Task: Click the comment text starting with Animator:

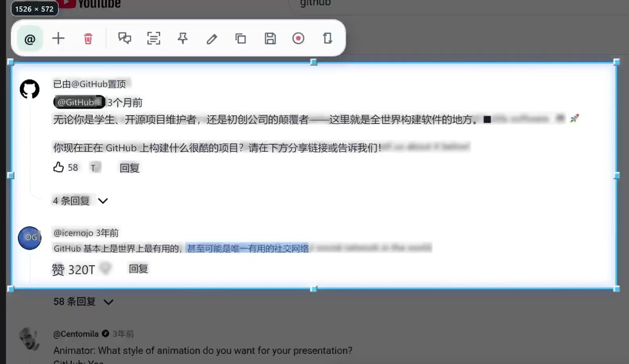Action: tap(203, 351)
